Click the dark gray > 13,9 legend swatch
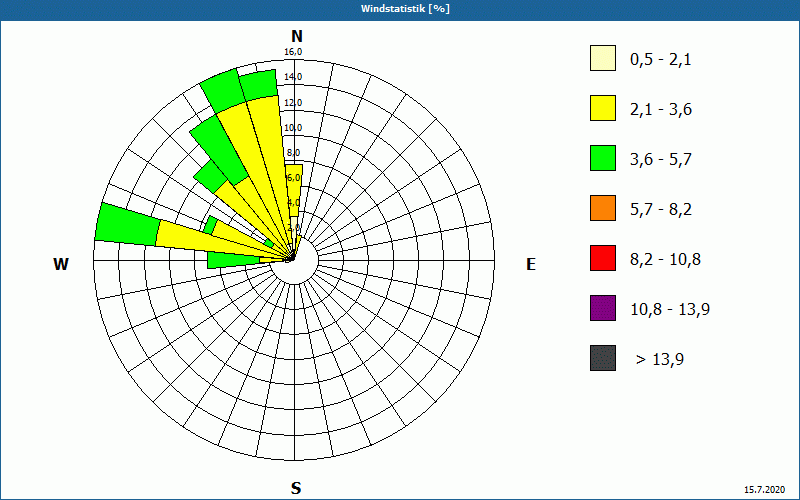Image resolution: width=800 pixels, height=500 pixels. pos(603,358)
